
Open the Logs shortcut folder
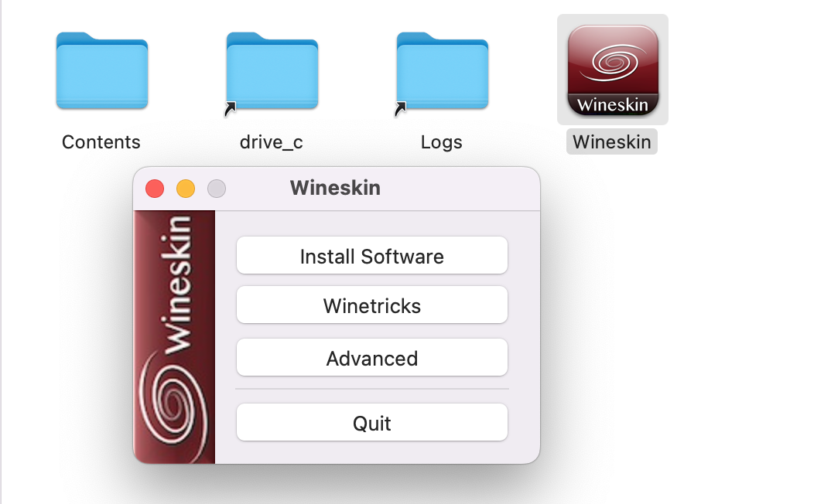tap(442, 70)
